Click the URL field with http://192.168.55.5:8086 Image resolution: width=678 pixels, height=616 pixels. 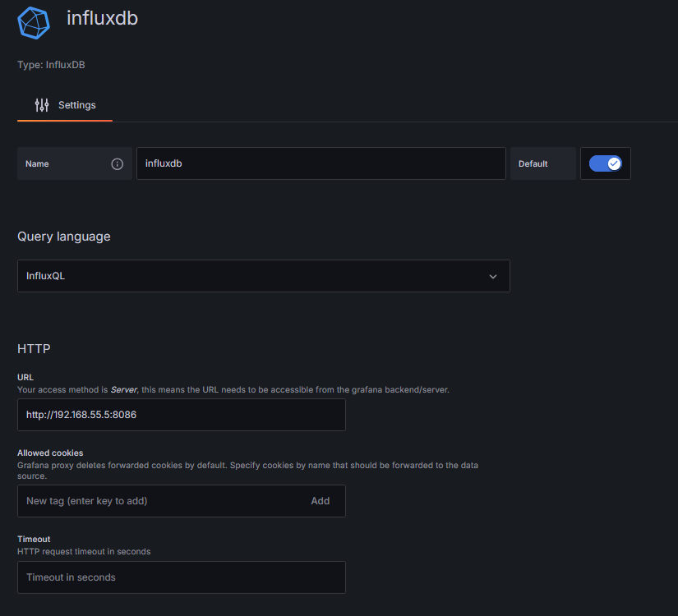[181, 415]
